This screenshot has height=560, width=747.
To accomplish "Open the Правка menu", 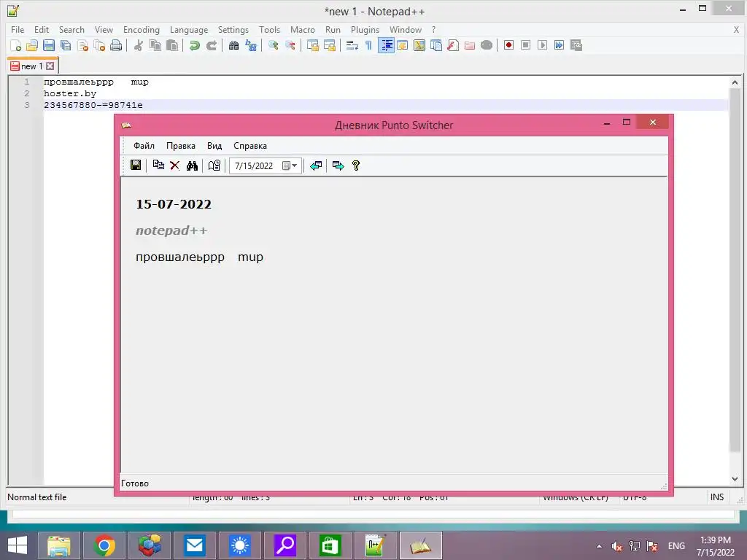I will [x=181, y=146].
